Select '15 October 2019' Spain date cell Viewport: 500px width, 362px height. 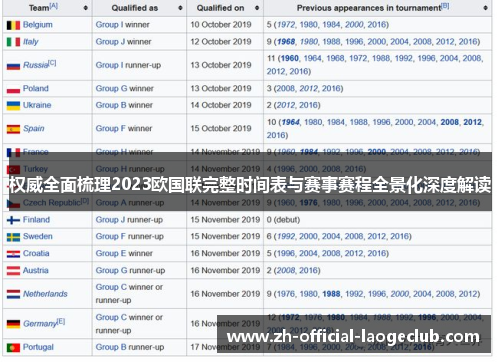point(225,128)
